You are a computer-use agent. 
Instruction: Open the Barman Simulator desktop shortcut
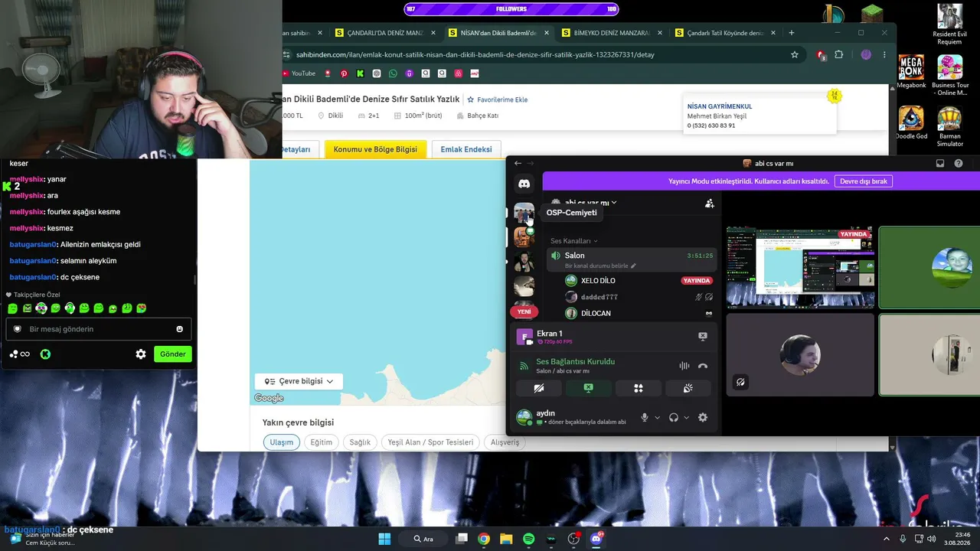(950, 127)
